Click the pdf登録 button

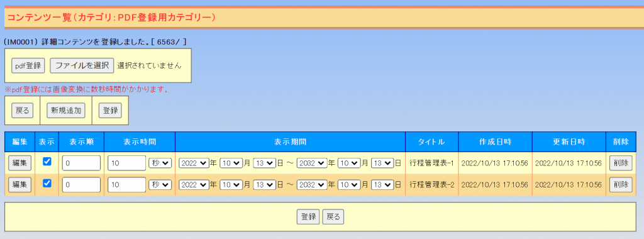[x=28, y=65]
